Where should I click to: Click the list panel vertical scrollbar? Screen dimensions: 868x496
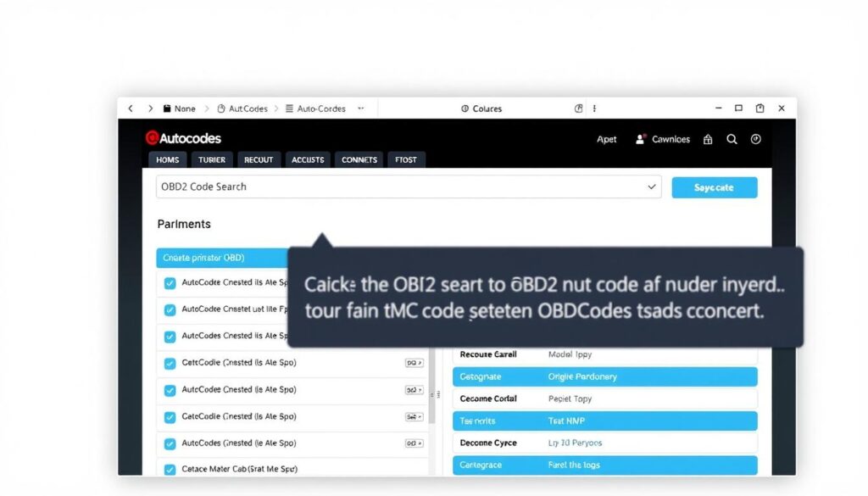point(431,387)
